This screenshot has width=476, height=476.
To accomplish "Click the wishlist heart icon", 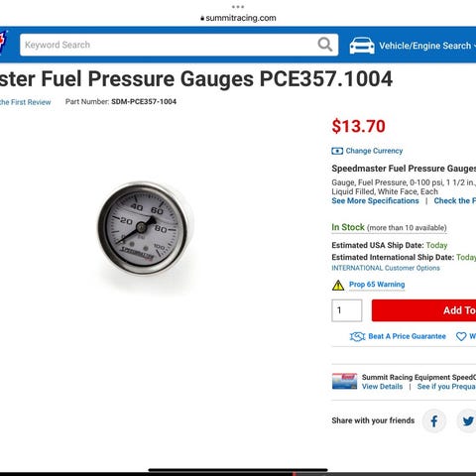I will (x=461, y=336).
